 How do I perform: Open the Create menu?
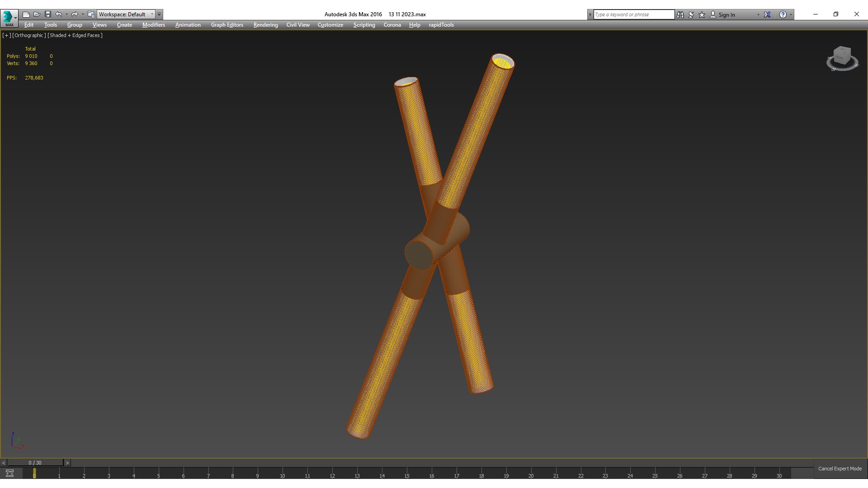[124, 25]
